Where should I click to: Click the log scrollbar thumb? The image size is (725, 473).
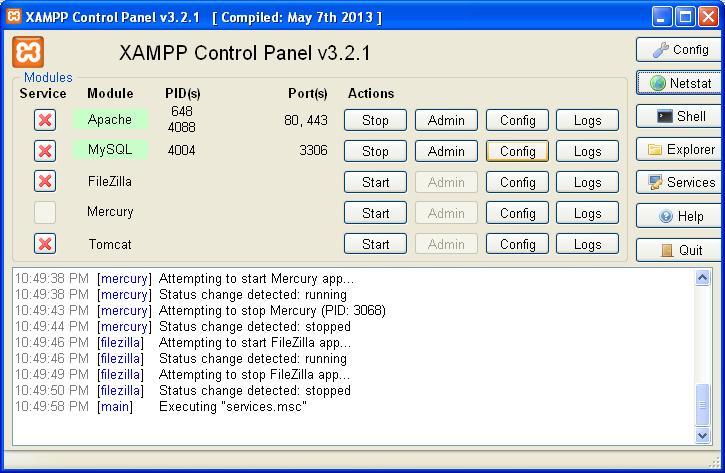point(702,405)
